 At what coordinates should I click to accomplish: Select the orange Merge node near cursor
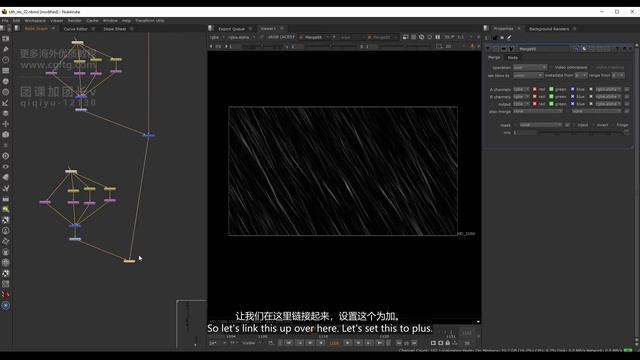[129, 261]
